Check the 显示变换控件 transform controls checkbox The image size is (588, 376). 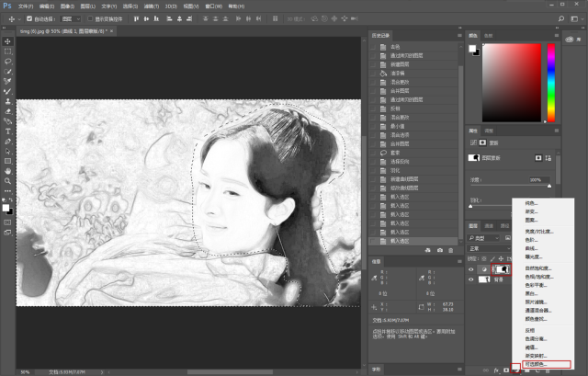(90, 18)
